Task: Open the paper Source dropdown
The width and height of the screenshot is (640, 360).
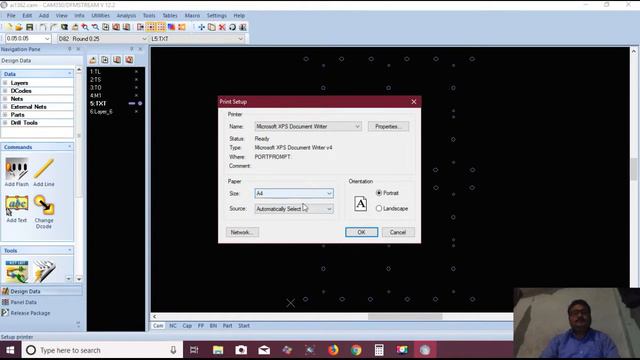Action: pyautogui.click(x=294, y=209)
